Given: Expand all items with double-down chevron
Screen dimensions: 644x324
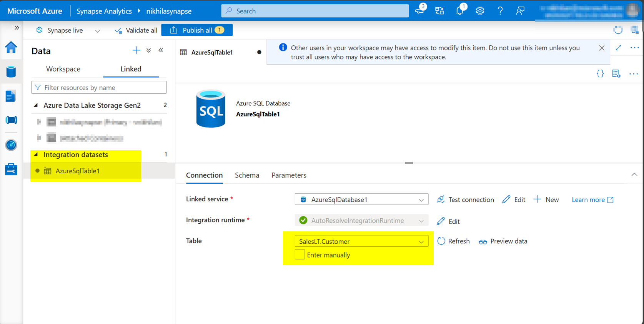Looking at the screenshot, I should [149, 50].
